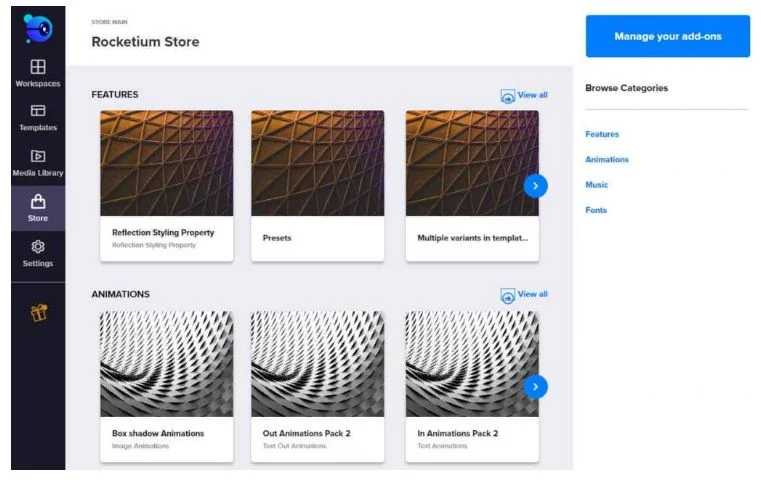Click the STORE MAIN breadcrumb text
This screenshot has height=480, width=761.
pyautogui.click(x=110, y=22)
